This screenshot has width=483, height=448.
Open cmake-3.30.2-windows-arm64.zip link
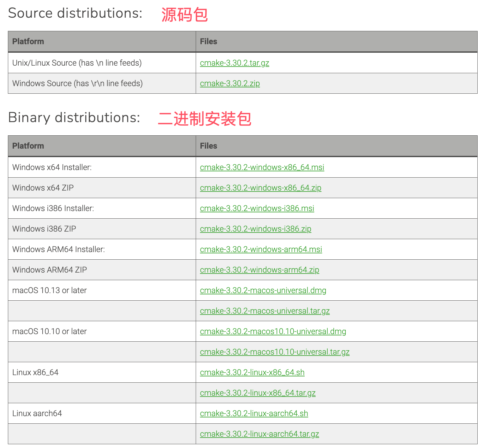tap(259, 270)
